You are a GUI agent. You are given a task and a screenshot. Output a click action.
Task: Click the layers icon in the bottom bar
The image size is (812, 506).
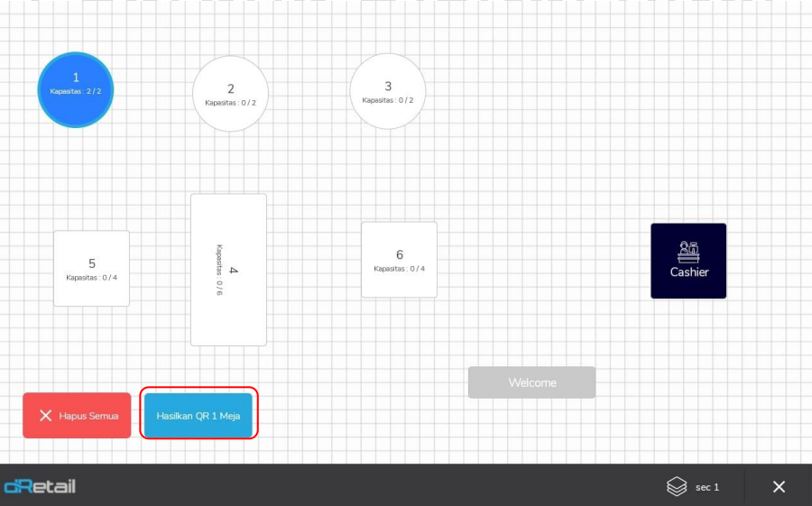pos(677,487)
